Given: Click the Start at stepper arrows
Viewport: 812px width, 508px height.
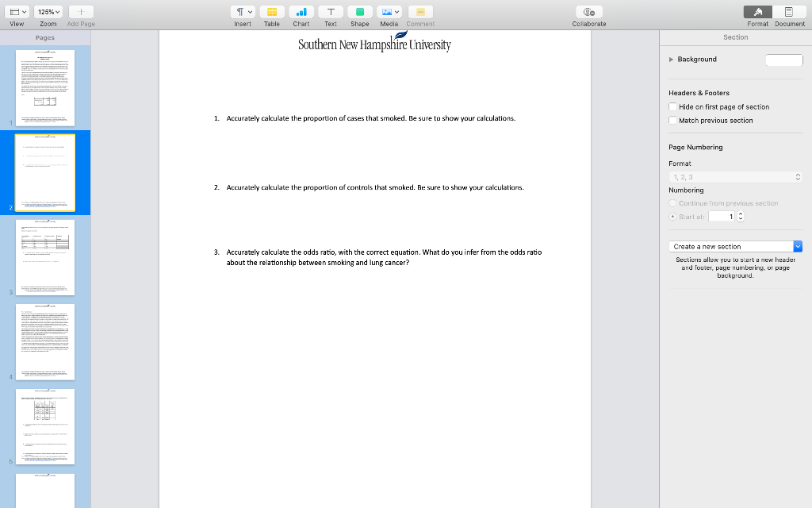Looking at the screenshot, I should pos(741,217).
